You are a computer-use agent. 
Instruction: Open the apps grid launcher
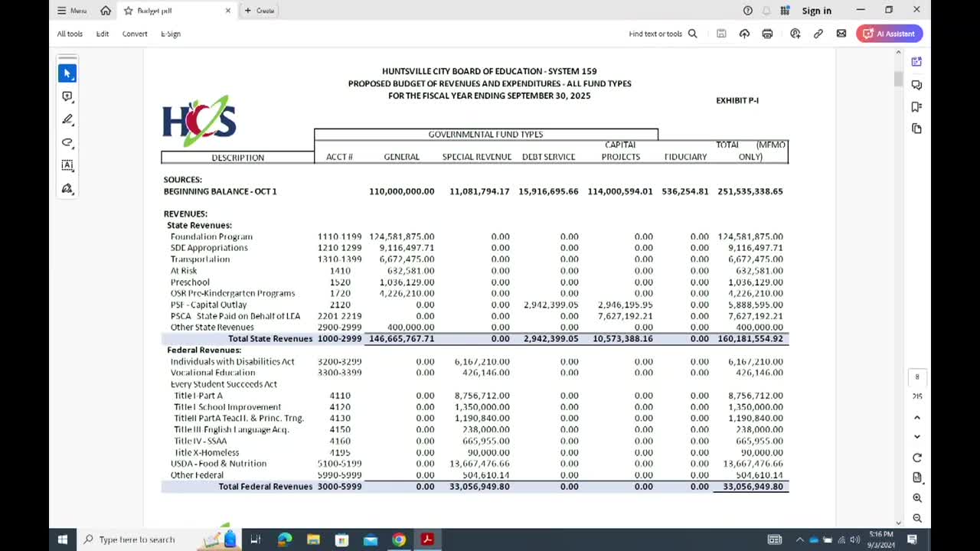(785, 11)
